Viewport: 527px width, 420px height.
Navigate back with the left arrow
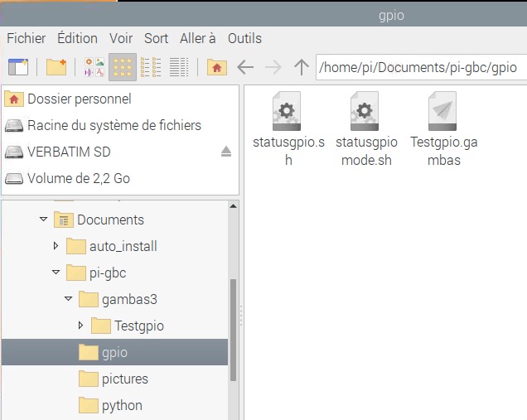click(x=245, y=67)
